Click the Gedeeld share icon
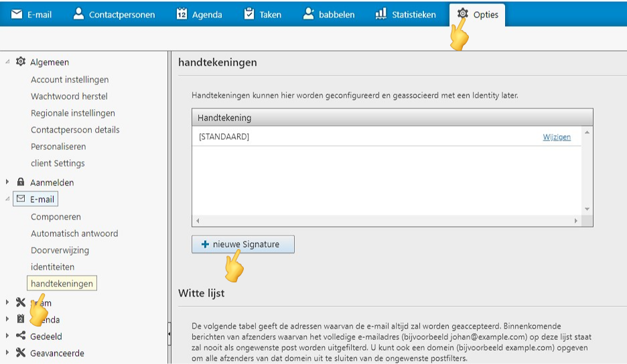Screen dimensions: 627x364 (21, 336)
